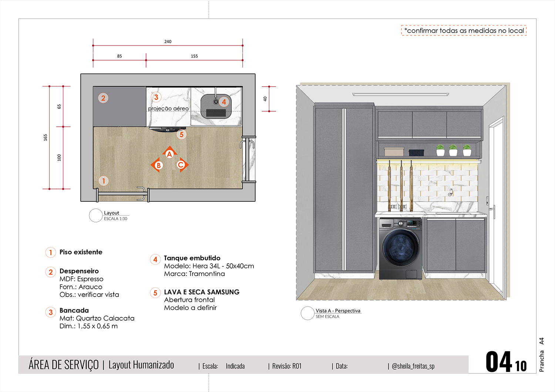Select marker 4 on the plan's sink
The width and height of the screenshot is (555, 392).
[223, 102]
